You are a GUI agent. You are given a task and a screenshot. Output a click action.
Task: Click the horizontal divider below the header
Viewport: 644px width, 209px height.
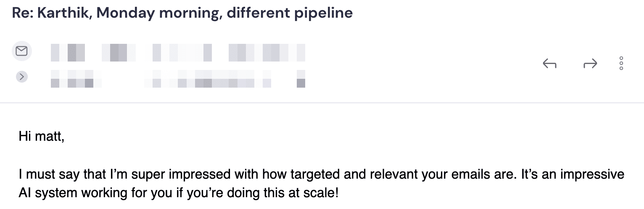tap(322, 103)
